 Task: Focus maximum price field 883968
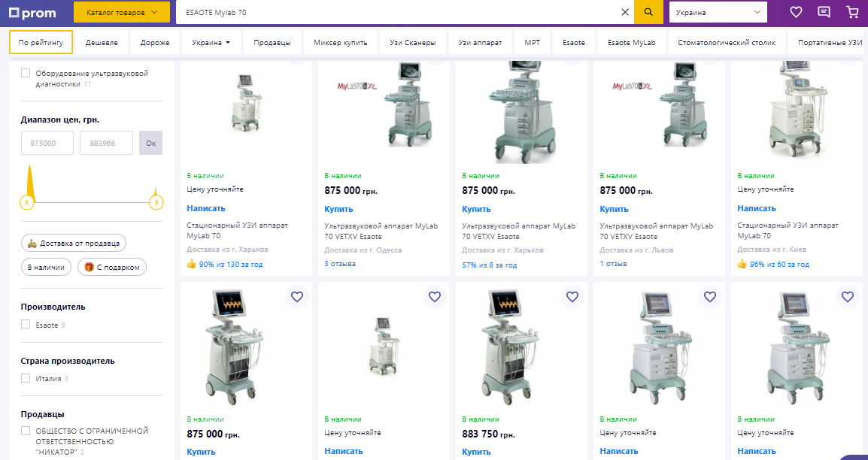(x=106, y=143)
